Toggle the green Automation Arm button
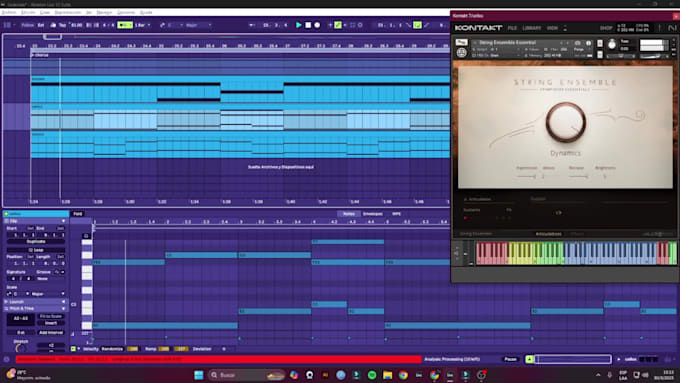 [338, 25]
